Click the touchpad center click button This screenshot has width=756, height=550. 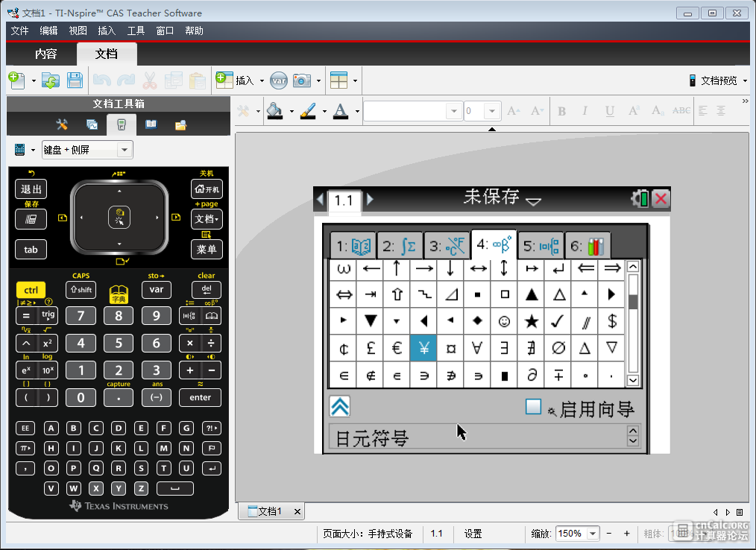(x=119, y=218)
